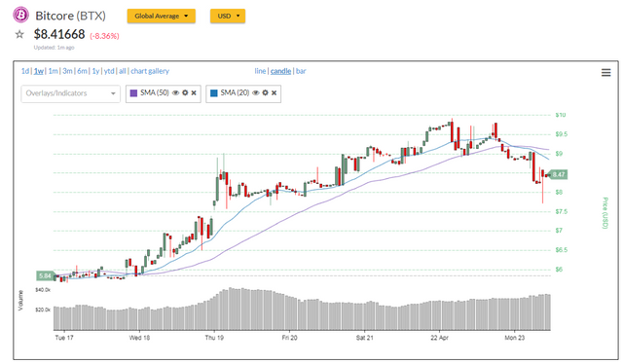Open the chart gallery link
623x364 pixels.
(x=150, y=71)
